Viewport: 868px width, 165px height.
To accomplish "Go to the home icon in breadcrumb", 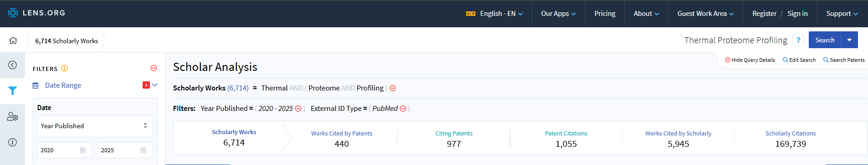I will point(13,40).
